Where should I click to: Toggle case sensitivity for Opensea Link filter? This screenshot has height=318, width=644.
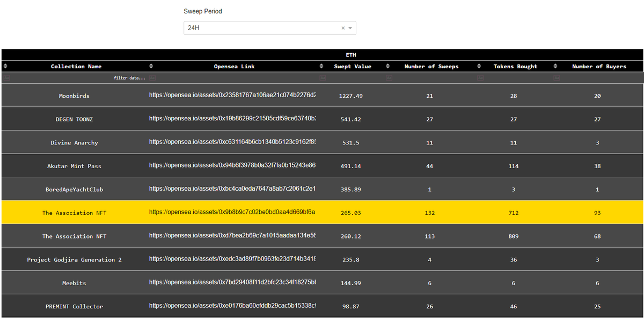pos(152,78)
